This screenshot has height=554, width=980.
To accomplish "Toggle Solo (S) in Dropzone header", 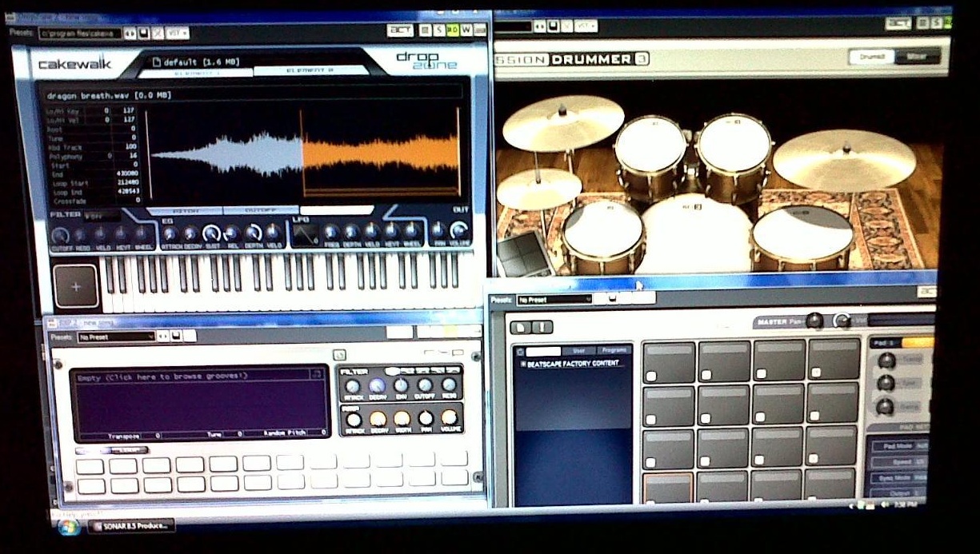I will pyautogui.click(x=439, y=30).
